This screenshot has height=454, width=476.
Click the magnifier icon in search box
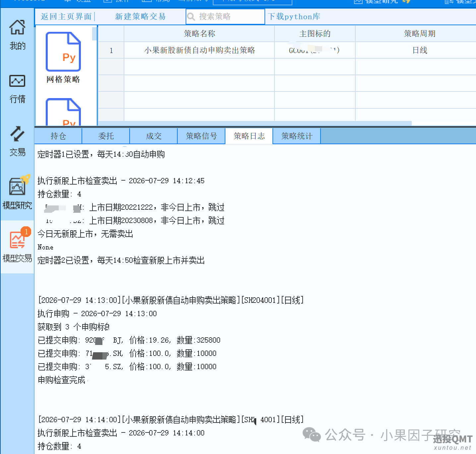(191, 17)
